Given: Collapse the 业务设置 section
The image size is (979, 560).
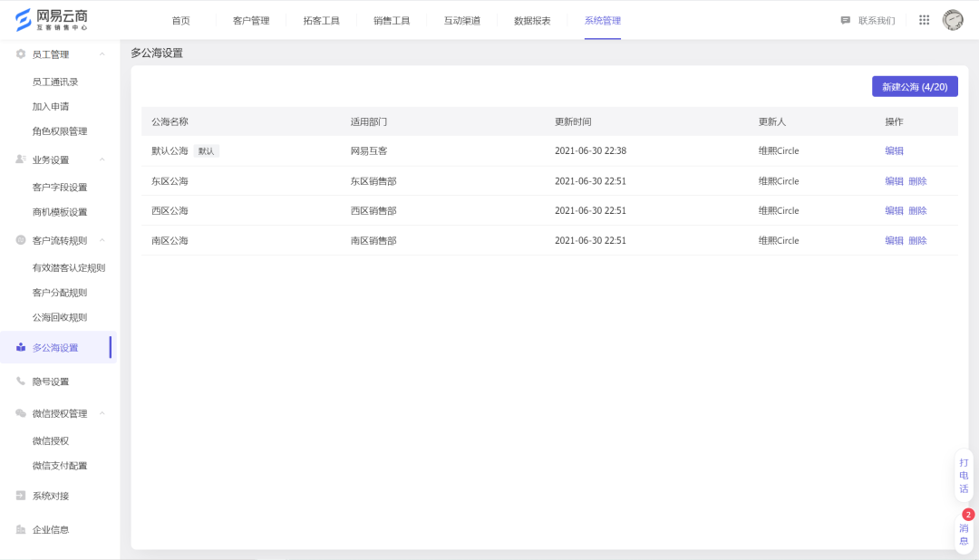Looking at the screenshot, I should point(102,159).
